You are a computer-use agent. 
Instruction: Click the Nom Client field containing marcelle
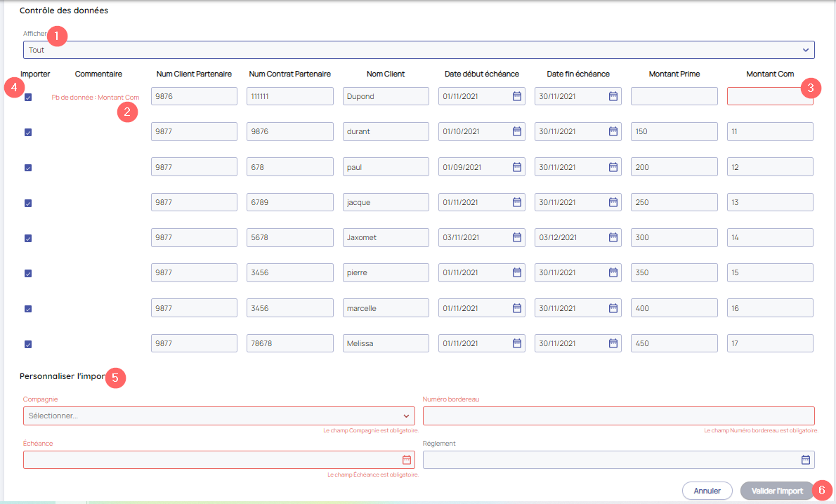pos(386,308)
